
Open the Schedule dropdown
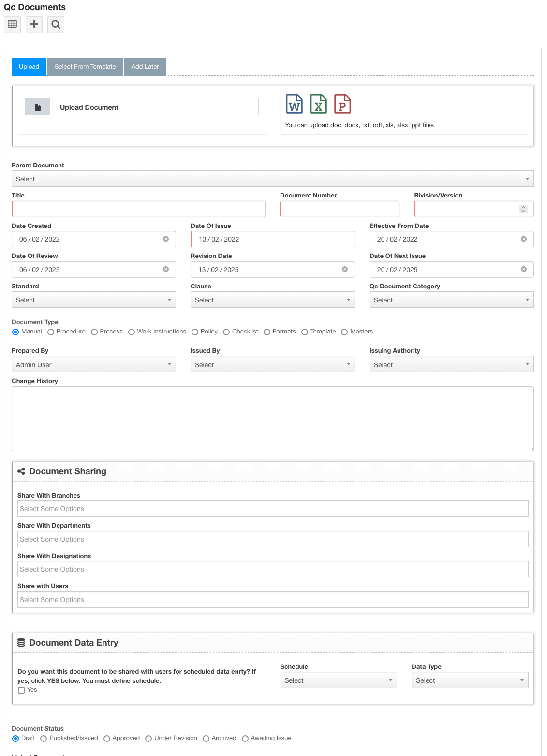[x=339, y=680]
